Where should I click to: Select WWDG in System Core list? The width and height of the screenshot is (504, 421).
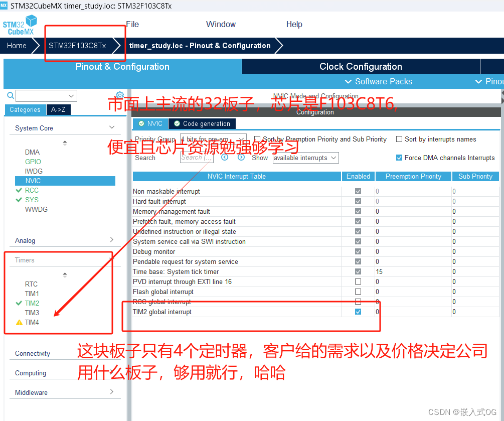[x=36, y=209]
